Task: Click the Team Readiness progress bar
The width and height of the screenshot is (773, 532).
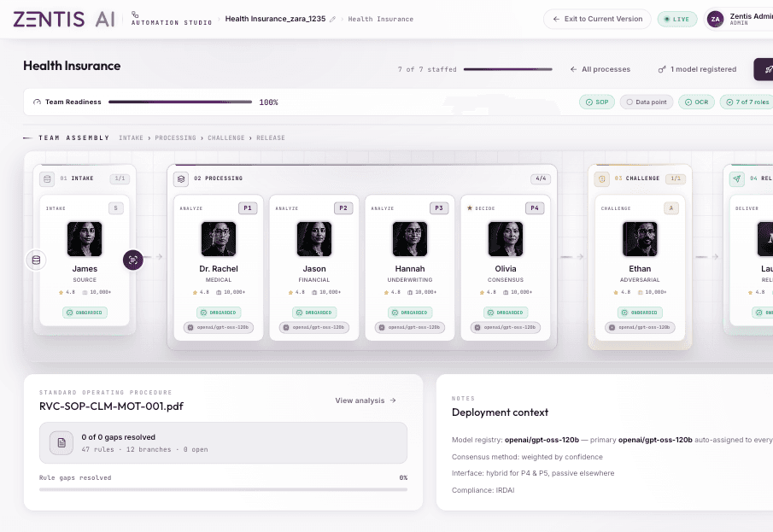Action: pos(180,102)
